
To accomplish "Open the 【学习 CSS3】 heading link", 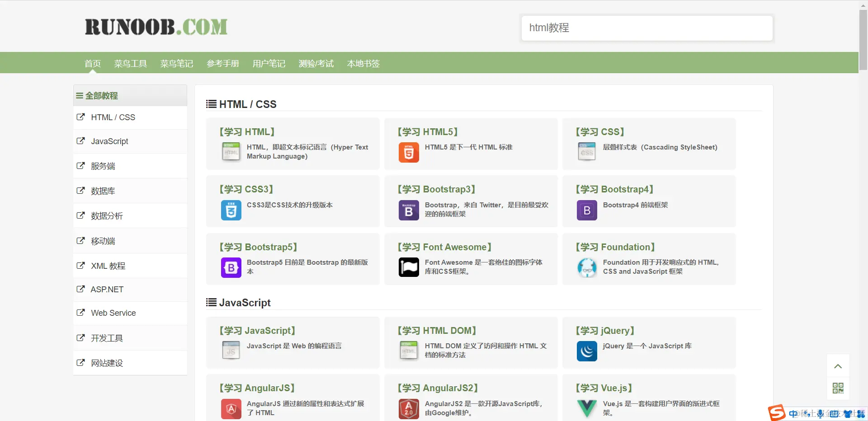I will coord(246,189).
